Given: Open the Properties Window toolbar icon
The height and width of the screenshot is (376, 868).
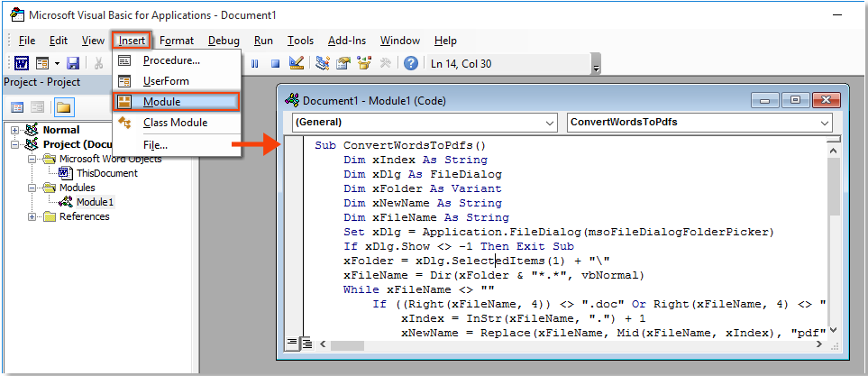Looking at the screenshot, I should pyautogui.click(x=343, y=63).
